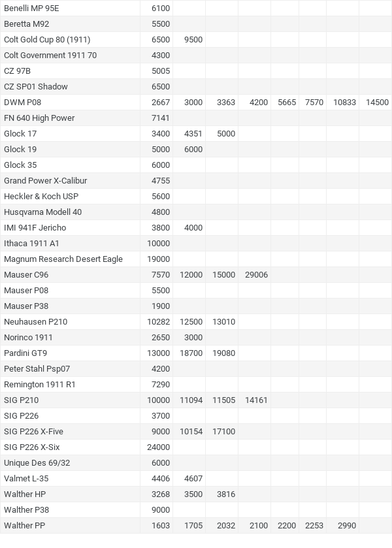The image size is (392, 548).
Task: Select the 1603 value for Walther PP
Action: click(161, 526)
